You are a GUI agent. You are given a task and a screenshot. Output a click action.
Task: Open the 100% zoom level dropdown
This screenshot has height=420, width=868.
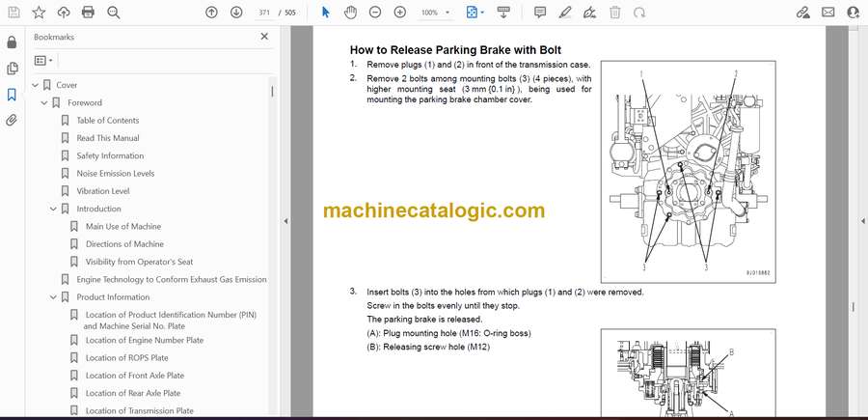[x=435, y=13]
